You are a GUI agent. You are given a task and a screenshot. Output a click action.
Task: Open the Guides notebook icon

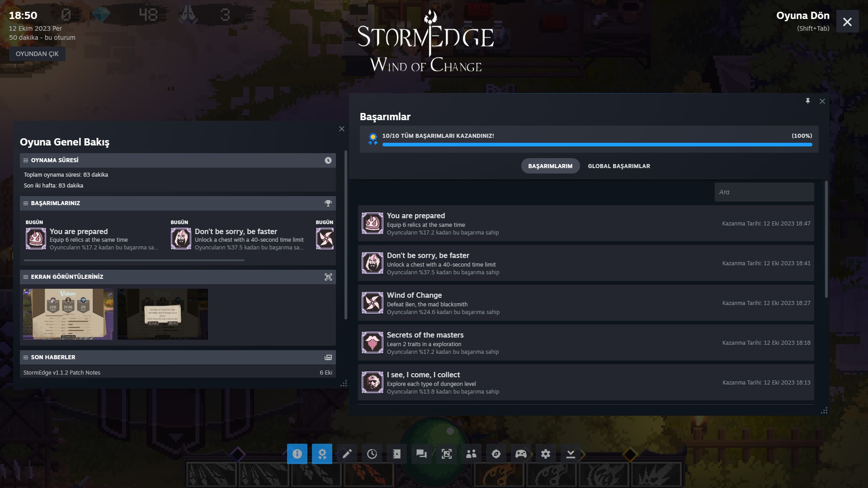coord(396,454)
